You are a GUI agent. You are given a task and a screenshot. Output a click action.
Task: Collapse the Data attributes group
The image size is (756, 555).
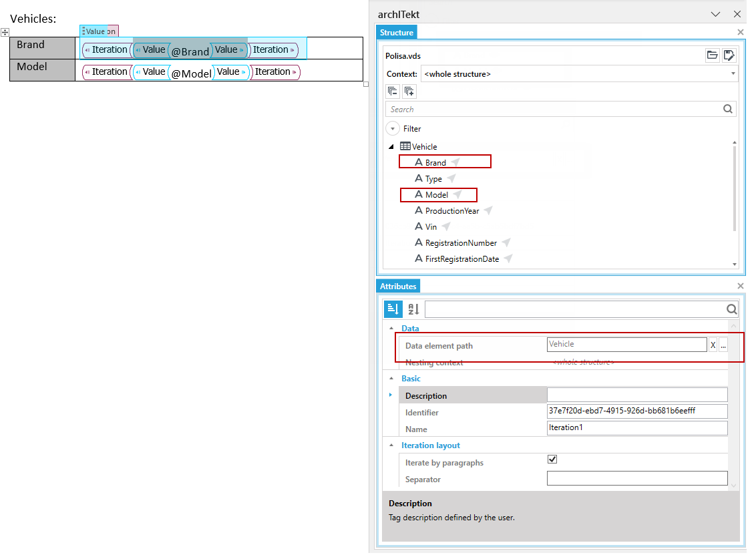[x=391, y=329]
